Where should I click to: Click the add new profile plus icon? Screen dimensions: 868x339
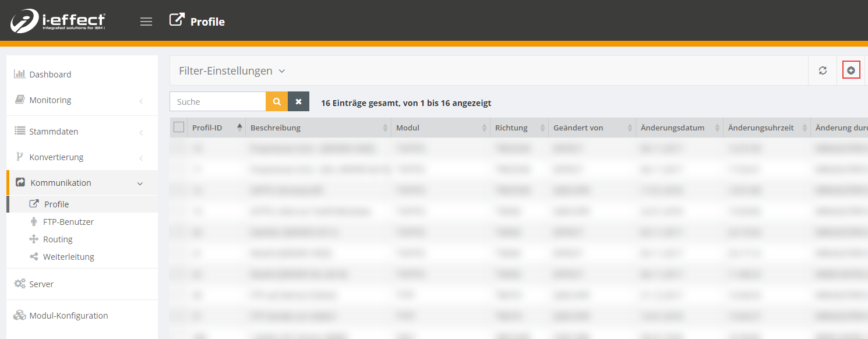[x=851, y=70]
